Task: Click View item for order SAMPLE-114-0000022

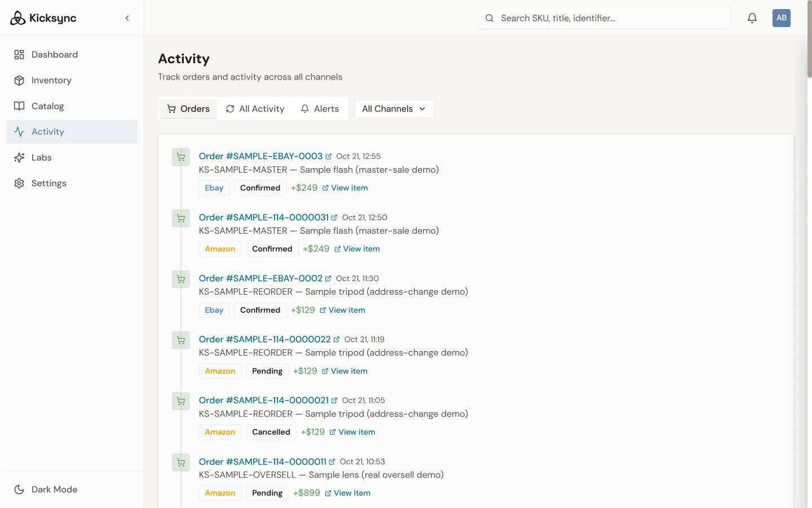Action: tap(345, 371)
